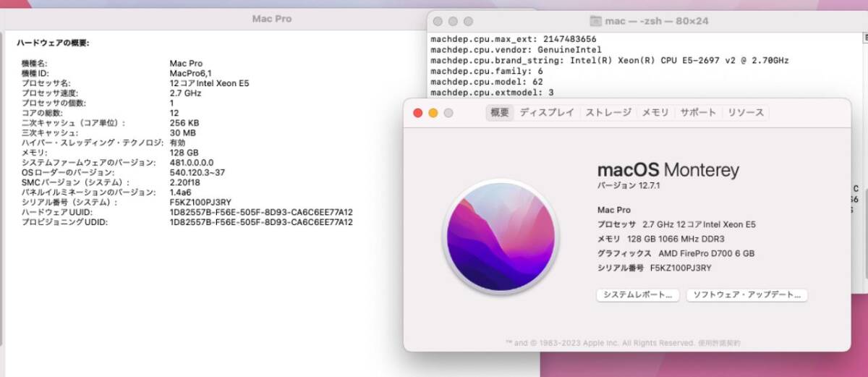Click the 30 MB L3 cache value

click(x=182, y=133)
